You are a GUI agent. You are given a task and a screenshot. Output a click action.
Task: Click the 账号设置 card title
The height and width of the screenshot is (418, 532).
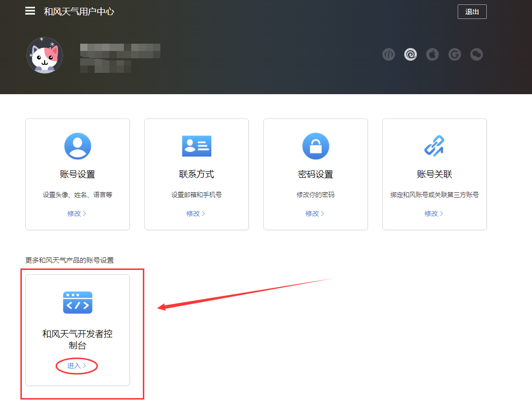(78, 174)
